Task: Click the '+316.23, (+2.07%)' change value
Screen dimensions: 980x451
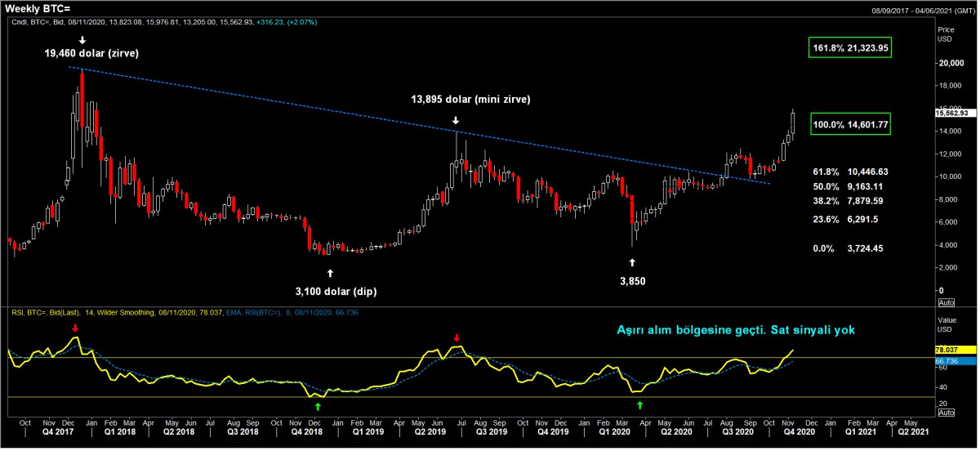Action: coord(286,21)
